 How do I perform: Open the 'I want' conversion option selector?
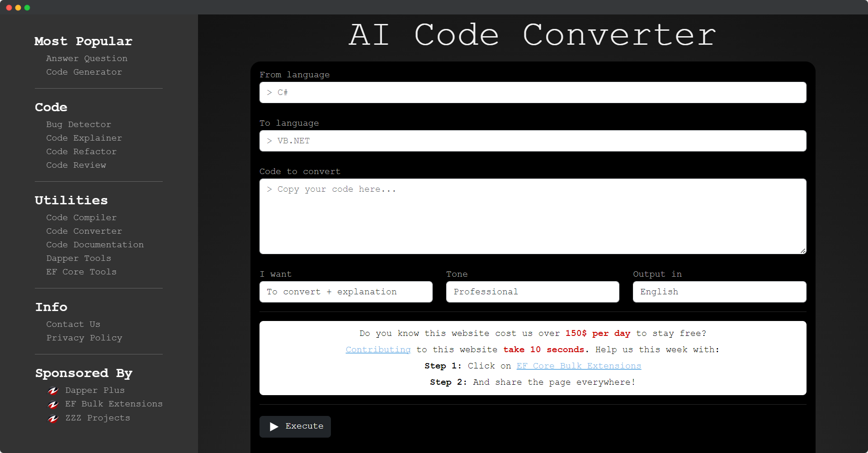tap(346, 292)
